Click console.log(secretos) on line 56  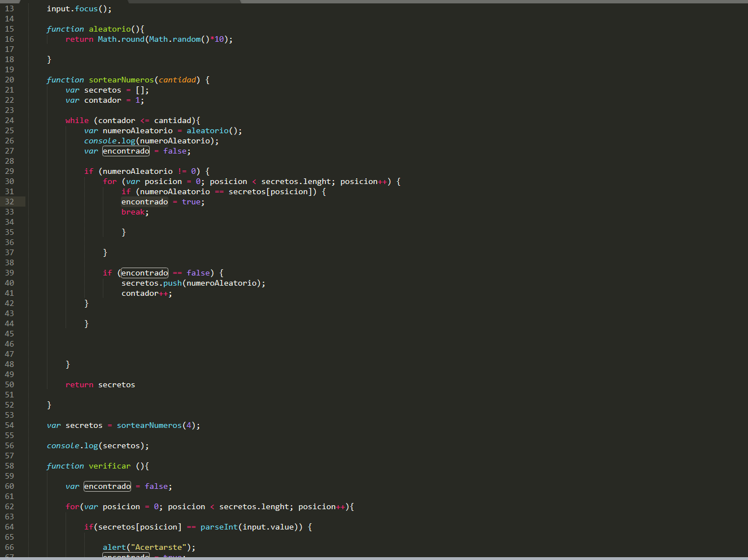coord(98,445)
